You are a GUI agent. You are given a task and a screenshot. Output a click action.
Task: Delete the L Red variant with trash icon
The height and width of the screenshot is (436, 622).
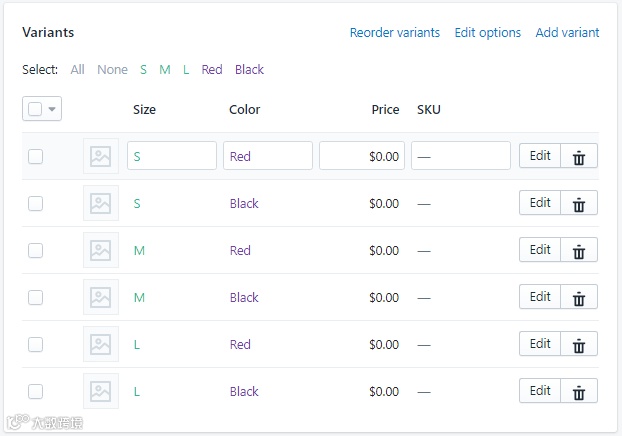tap(578, 344)
